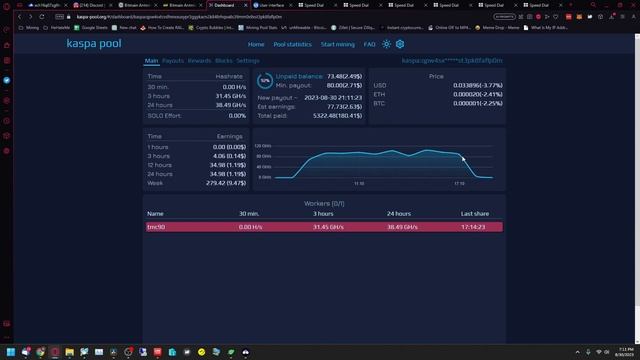The width and height of the screenshot is (640, 360).
Task: Open the New chat bookmark
Action: coord(124,28)
